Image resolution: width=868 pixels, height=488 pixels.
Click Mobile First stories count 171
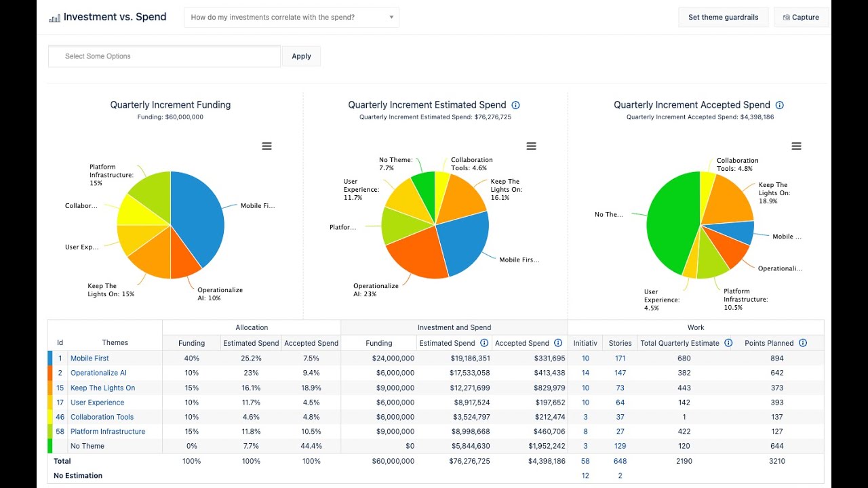coord(620,359)
